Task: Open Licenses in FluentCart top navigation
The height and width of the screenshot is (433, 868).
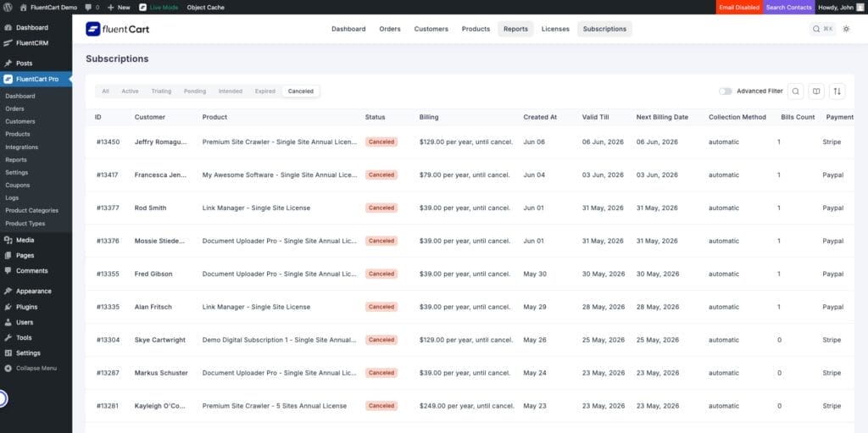Action: click(x=555, y=29)
